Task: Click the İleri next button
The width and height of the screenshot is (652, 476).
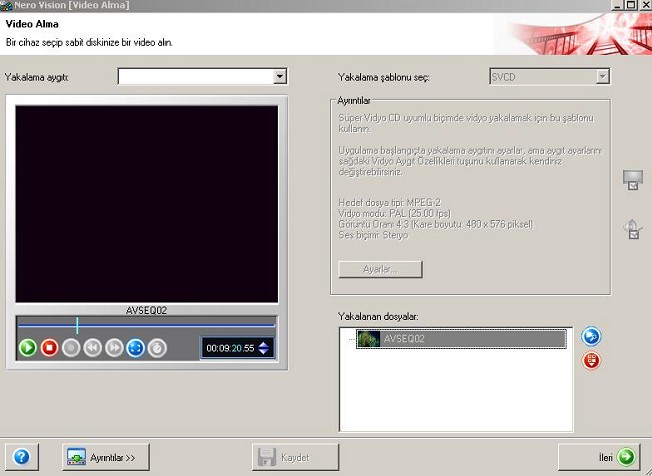Action: [599, 457]
